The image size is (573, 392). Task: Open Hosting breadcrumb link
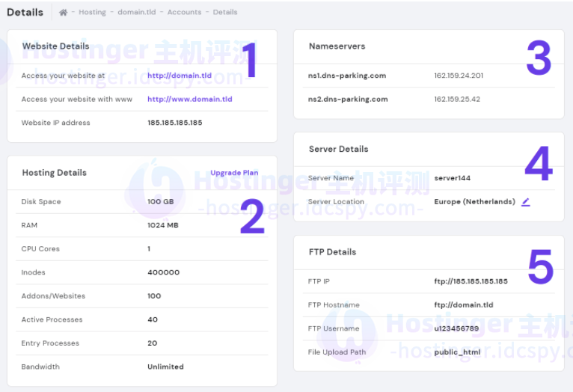92,12
